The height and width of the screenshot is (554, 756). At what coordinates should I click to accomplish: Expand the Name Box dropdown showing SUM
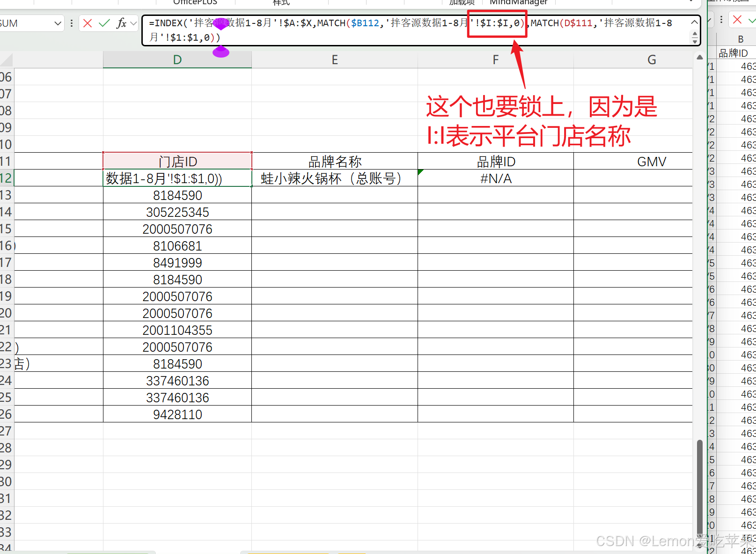(58, 23)
